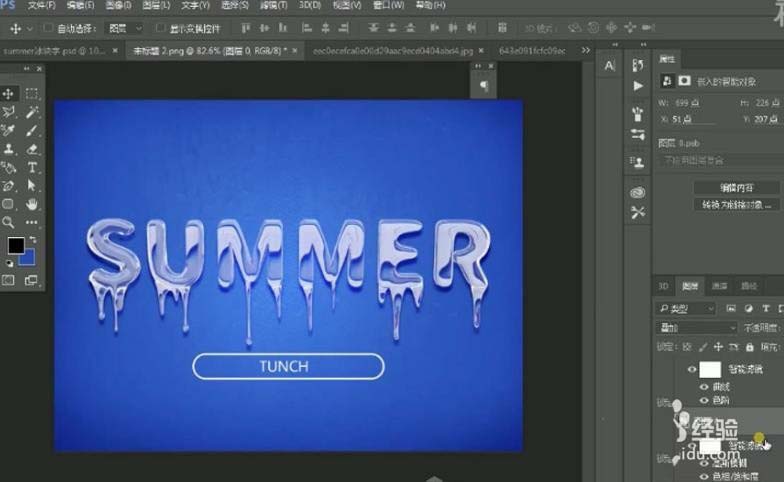Screen dimensions: 784x482
Task: Collapse the toolbox via its double arrows
Action: tap(26, 68)
